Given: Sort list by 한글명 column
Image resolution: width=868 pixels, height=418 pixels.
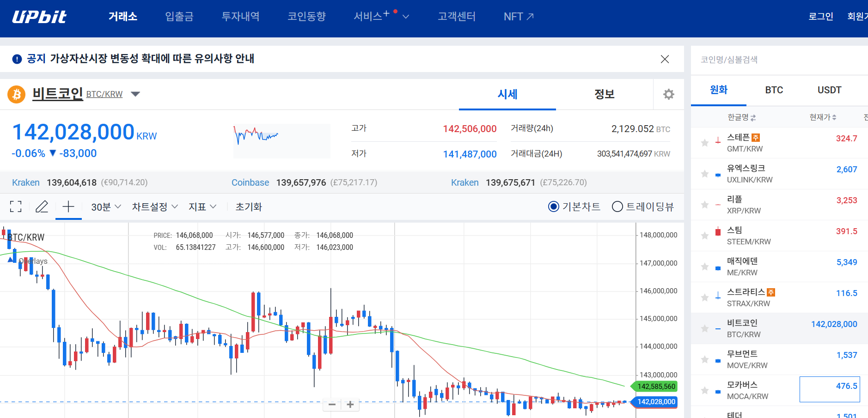Looking at the screenshot, I should 741,117.
